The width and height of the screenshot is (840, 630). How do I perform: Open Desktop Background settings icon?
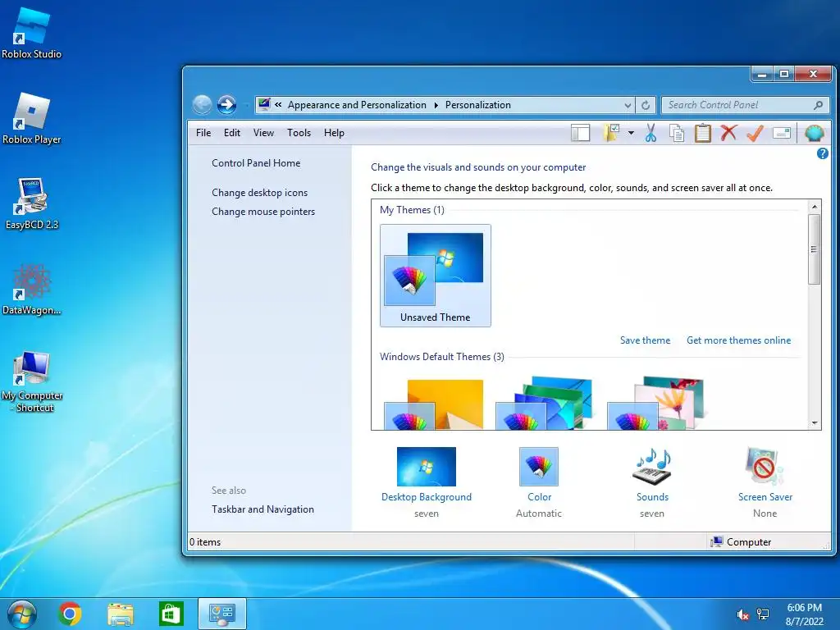(x=426, y=467)
